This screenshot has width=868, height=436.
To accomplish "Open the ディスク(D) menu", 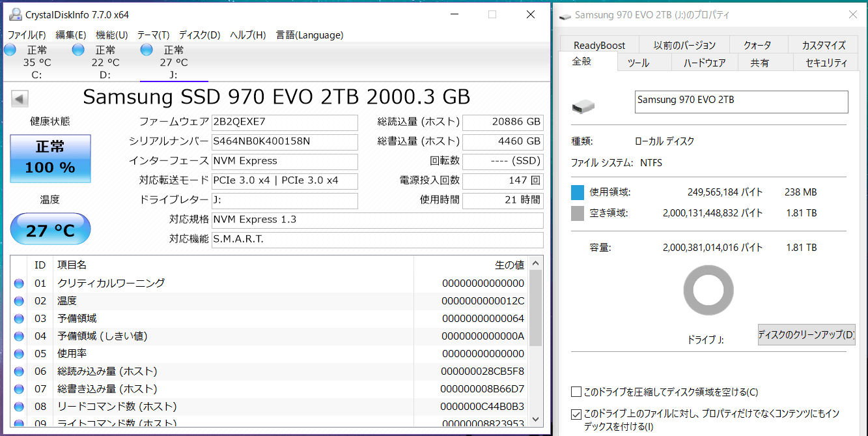I will click(200, 35).
